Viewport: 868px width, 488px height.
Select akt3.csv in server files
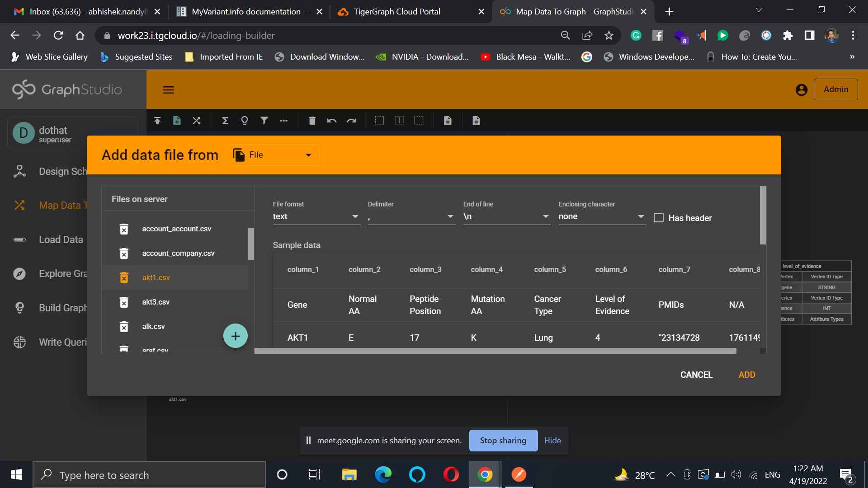click(156, 302)
